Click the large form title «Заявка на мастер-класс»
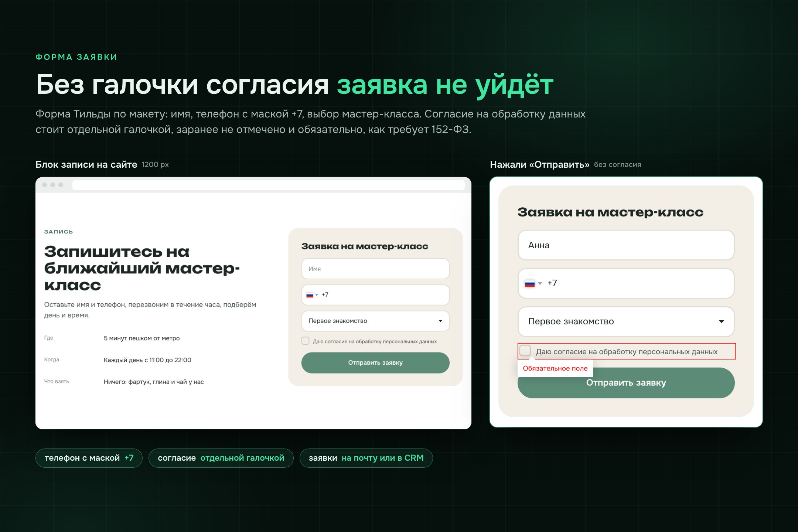The width and height of the screenshot is (798, 532). pyautogui.click(x=611, y=212)
